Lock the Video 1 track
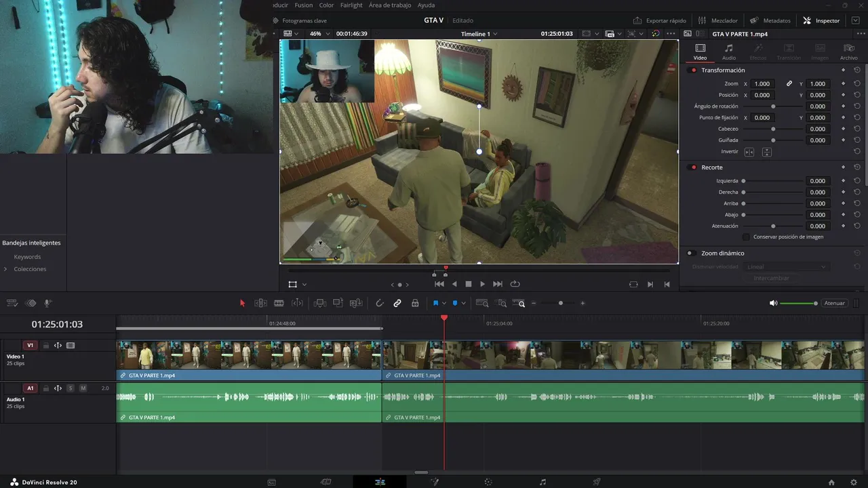Image resolution: width=868 pixels, height=488 pixels. pyautogui.click(x=46, y=346)
